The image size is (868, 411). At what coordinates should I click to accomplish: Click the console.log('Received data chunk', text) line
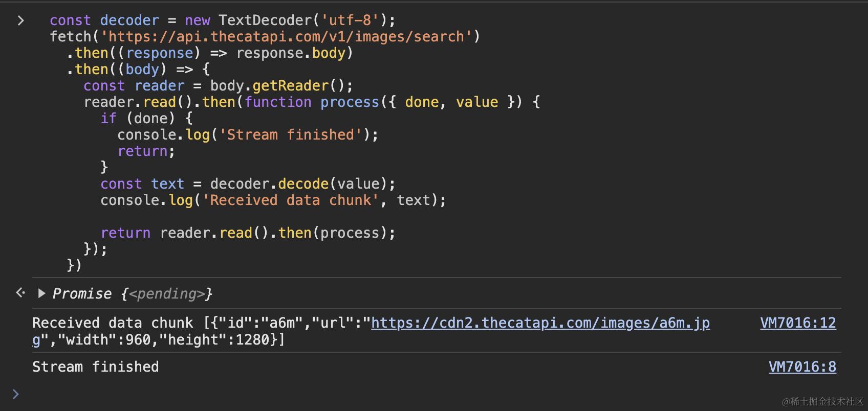(273, 200)
